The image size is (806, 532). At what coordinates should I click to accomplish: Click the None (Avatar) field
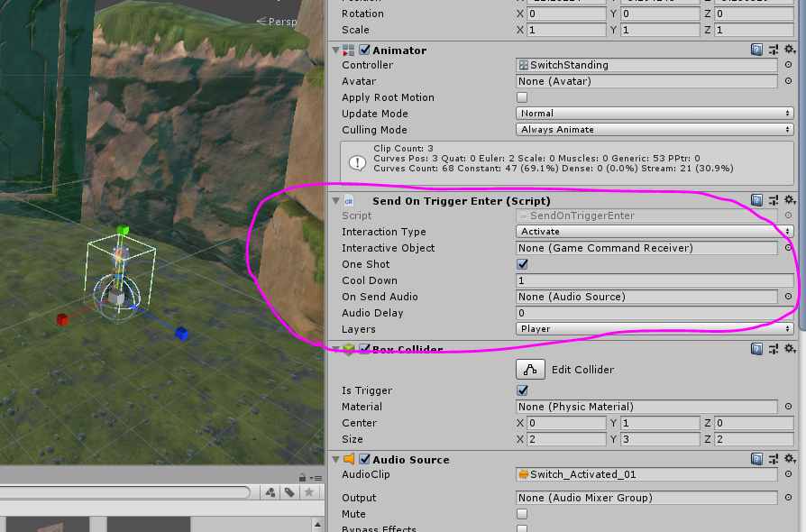point(646,80)
